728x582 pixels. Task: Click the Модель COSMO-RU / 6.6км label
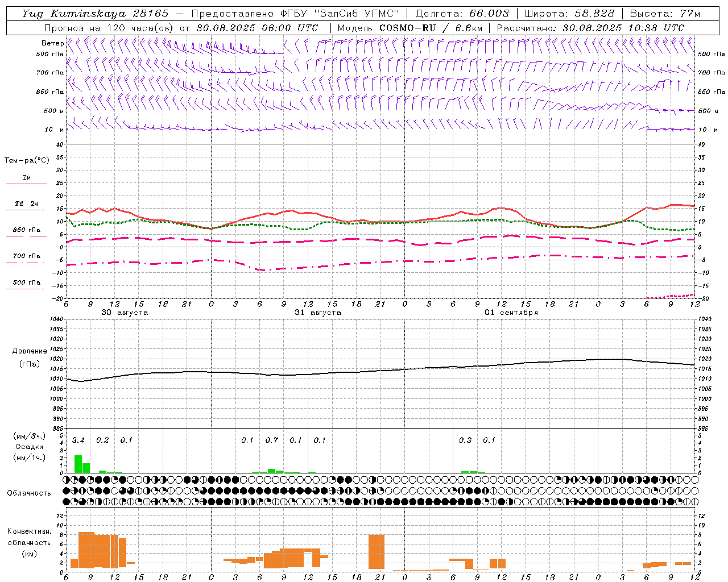[410, 28]
